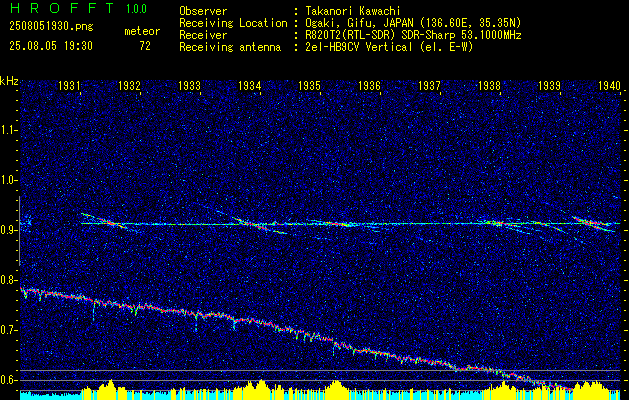Click the Ogaki, Gifu, JAPAN location text
The width and height of the screenshot is (629, 400).
coord(413,23)
